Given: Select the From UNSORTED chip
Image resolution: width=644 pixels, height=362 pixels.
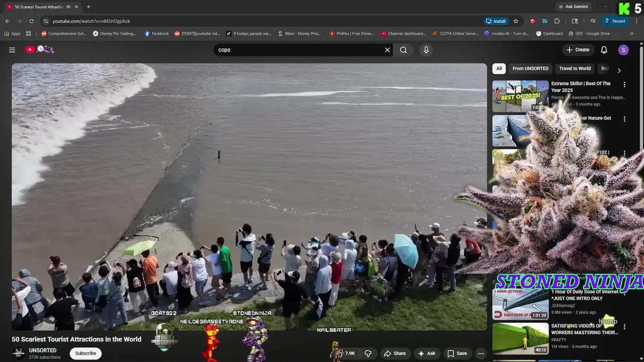Looking at the screenshot, I should coord(530,68).
